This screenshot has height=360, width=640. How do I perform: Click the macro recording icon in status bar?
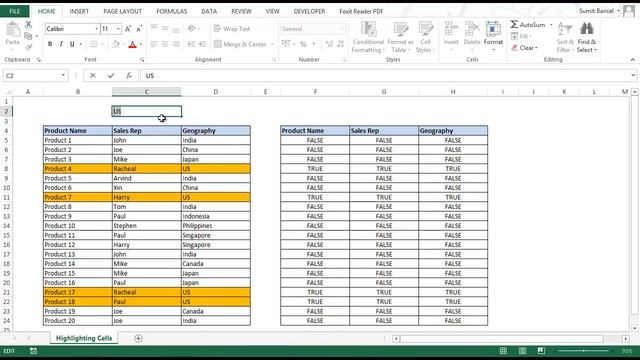click(33, 351)
